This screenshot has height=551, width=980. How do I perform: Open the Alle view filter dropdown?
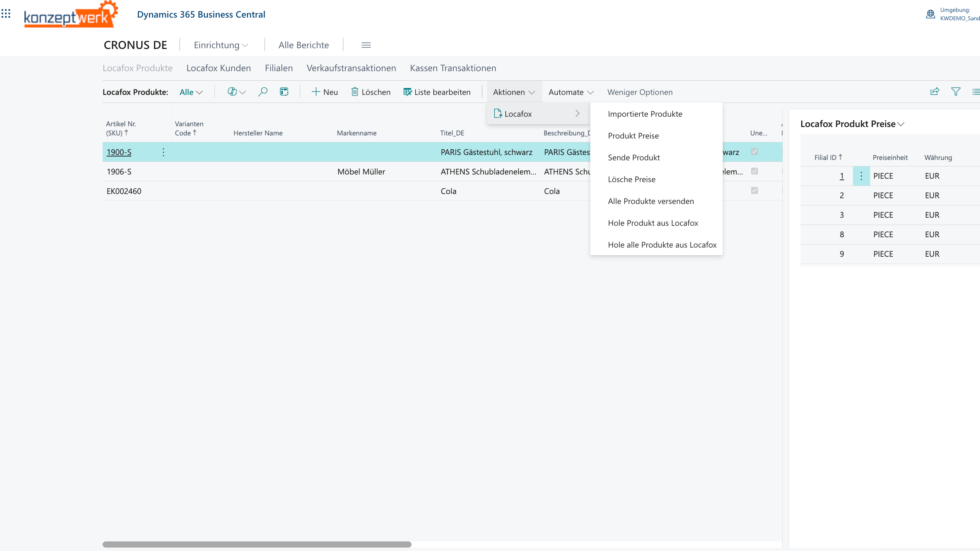(191, 92)
